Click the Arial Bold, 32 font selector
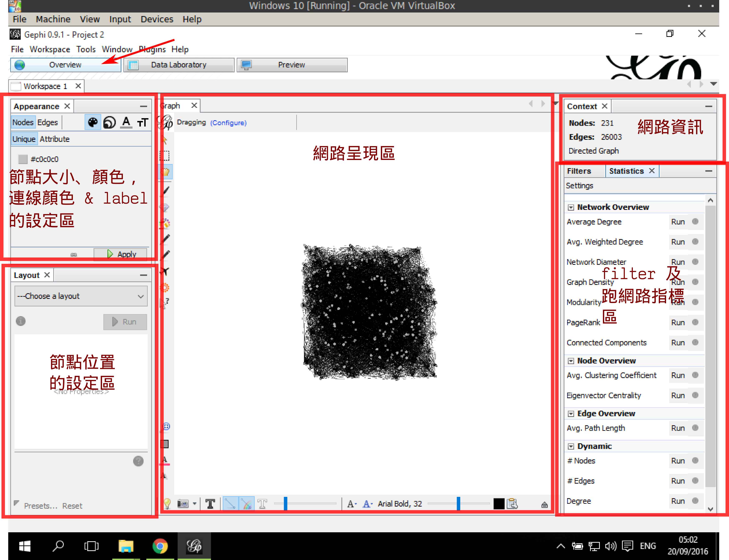The image size is (729, 560). [x=400, y=504]
